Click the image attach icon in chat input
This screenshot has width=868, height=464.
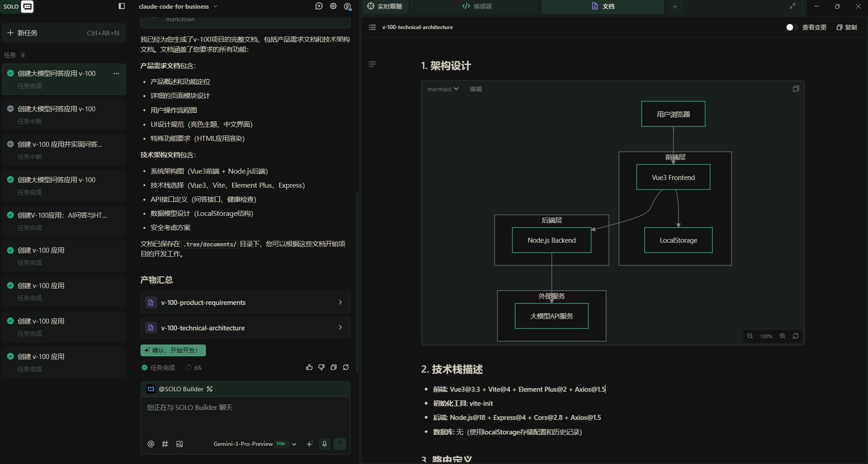[x=180, y=444]
